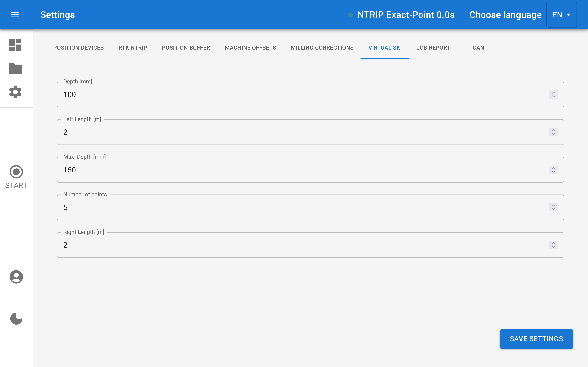
Task: Click the Save Settings button
Action: point(536,339)
